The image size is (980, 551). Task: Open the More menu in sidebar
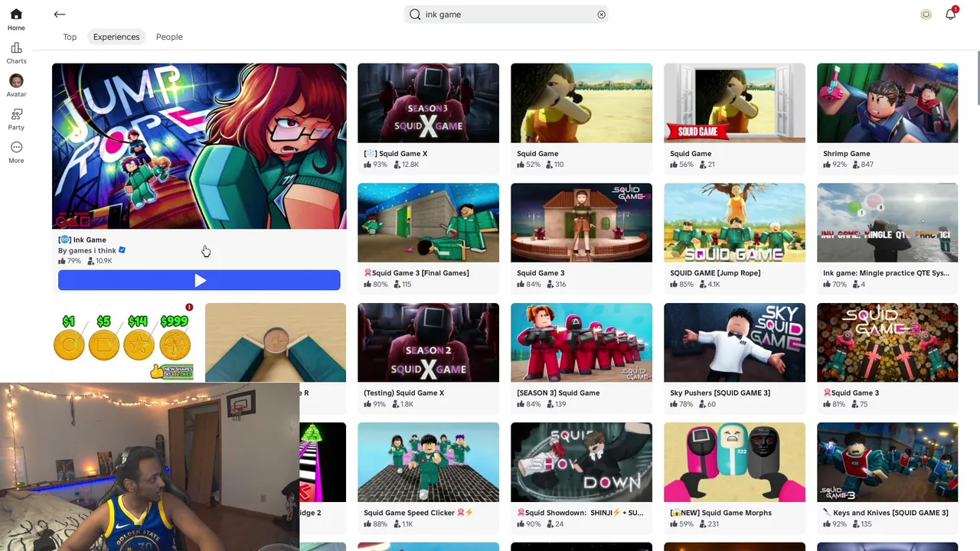16,152
